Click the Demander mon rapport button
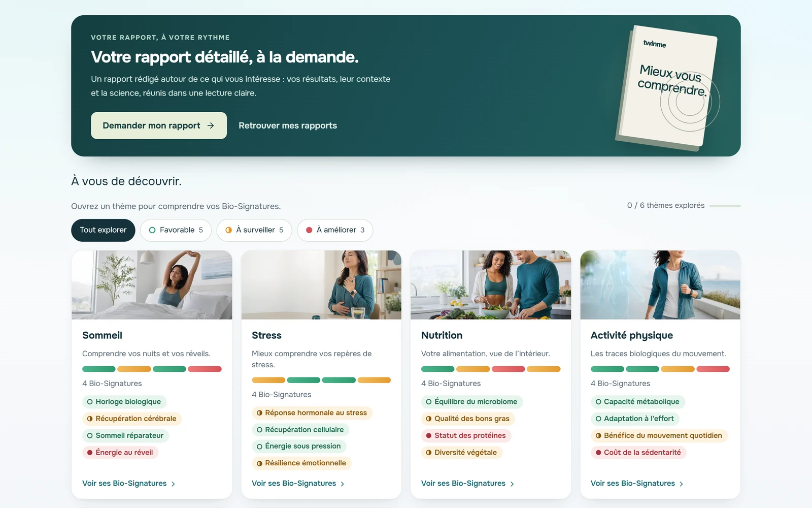The width and height of the screenshot is (812, 508). pyautogui.click(x=159, y=125)
